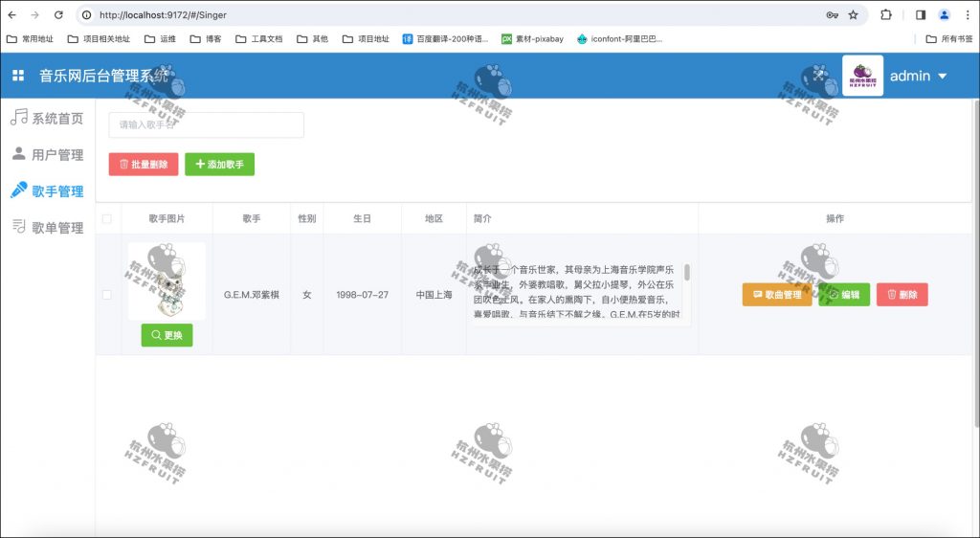Open the Chrome profile avatar icon
The height and width of the screenshot is (538, 980).
point(945,15)
